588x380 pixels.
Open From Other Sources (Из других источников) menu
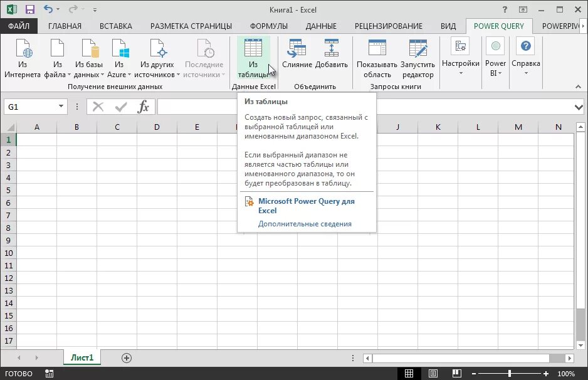coord(157,58)
